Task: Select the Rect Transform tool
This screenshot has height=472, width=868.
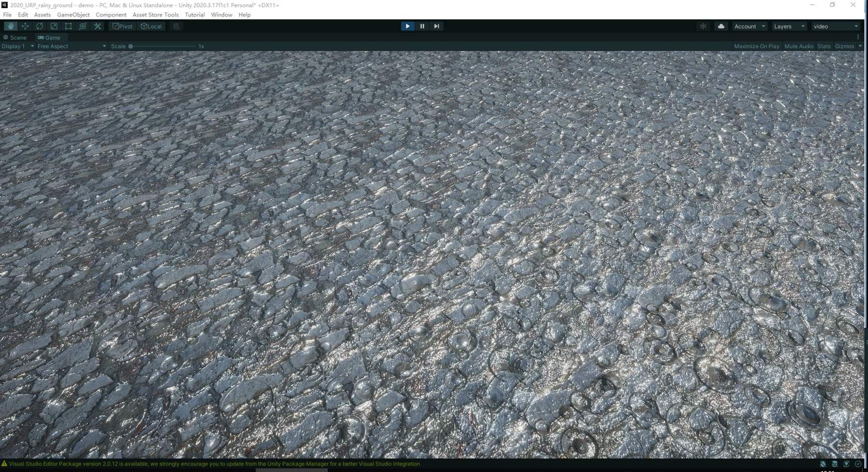Action: click(68, 26)
